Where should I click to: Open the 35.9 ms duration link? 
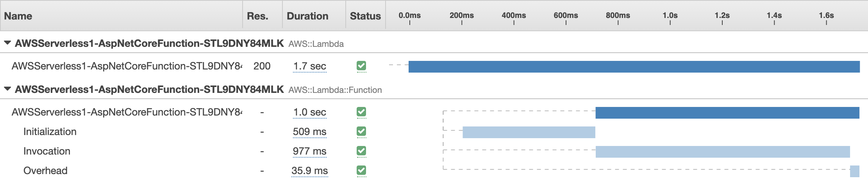coord(310,171)
